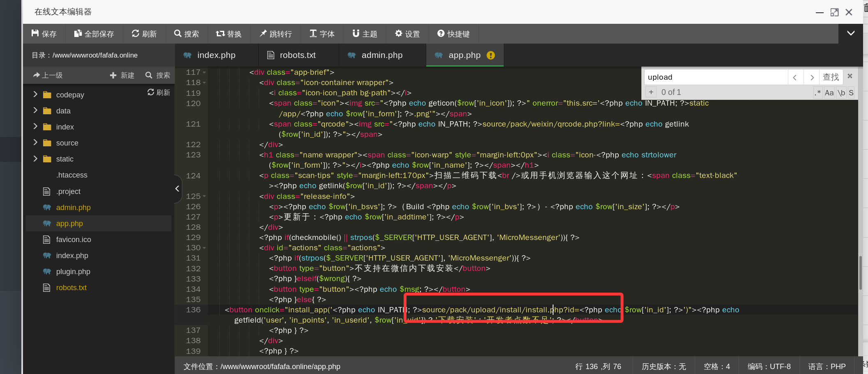Switch to the robots.txt tab

[298, 55]
